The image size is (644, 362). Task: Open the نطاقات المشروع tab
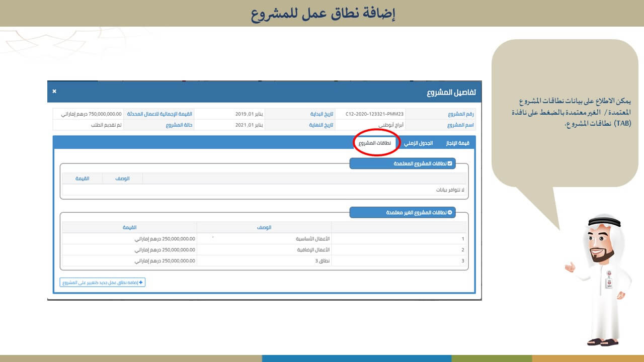(x=375, y=143)
